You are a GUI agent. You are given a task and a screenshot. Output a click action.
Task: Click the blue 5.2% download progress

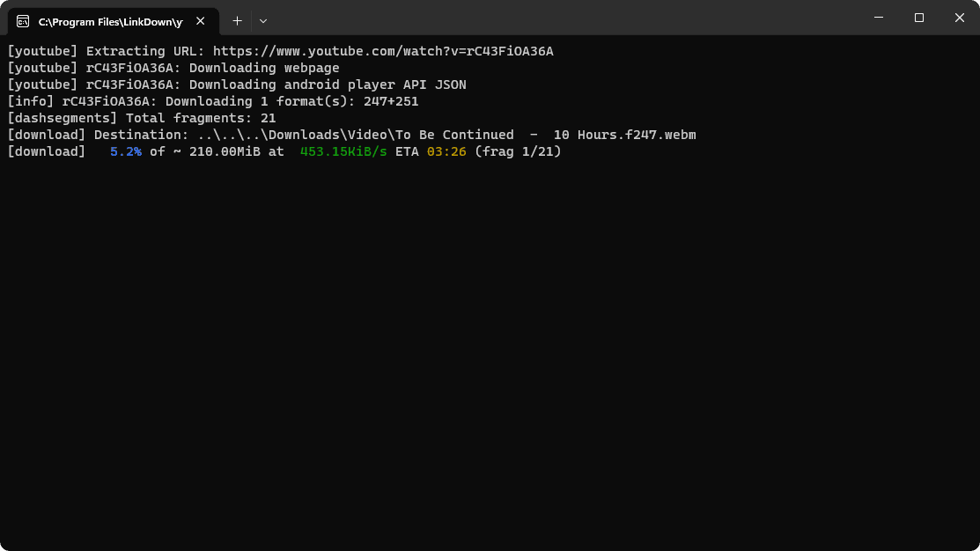[x=125, y=152]
